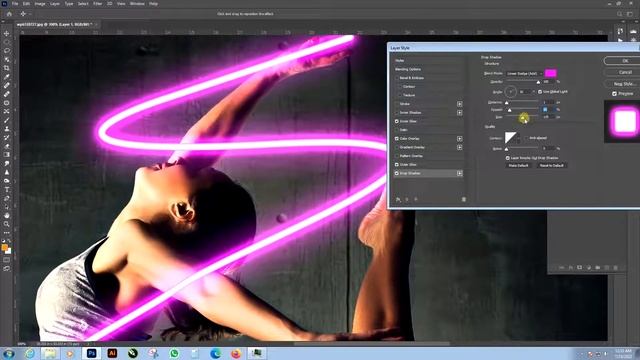
Task: Select the Zoom tool
Action: [x=7, y=224]
